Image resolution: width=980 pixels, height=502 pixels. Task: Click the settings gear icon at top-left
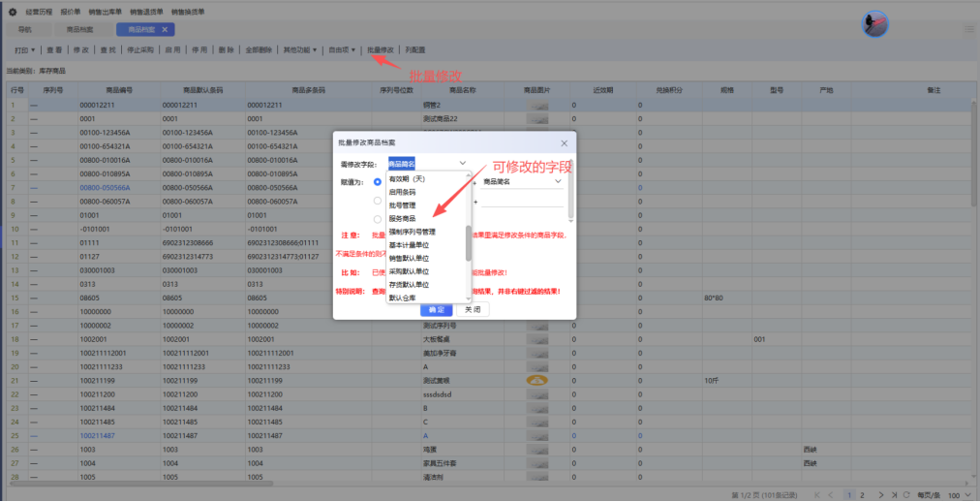pyautogui.click(x=13, y=12)
